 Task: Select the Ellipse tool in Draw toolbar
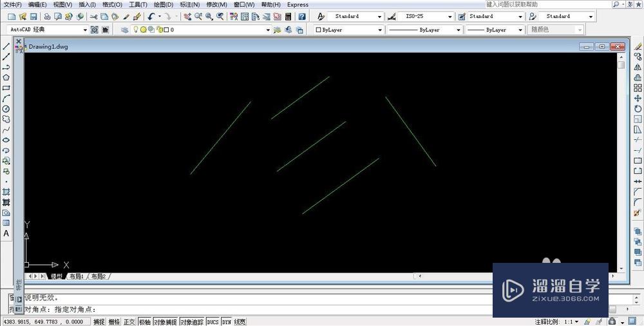pyautogui.click(x=6, y=140)
